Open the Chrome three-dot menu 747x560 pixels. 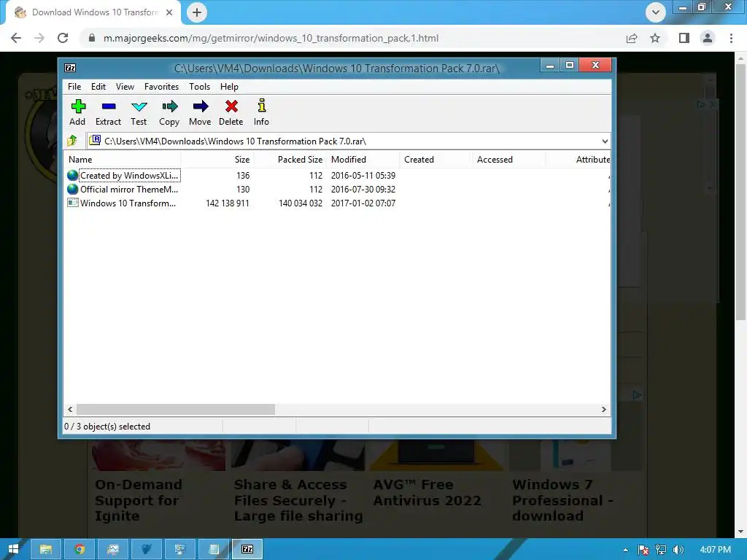coord(731,38)
